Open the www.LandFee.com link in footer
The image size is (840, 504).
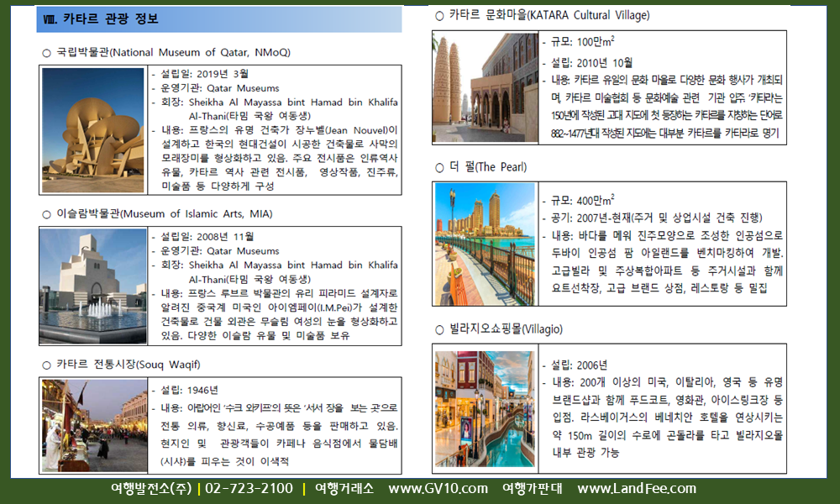tap(637, 489)
